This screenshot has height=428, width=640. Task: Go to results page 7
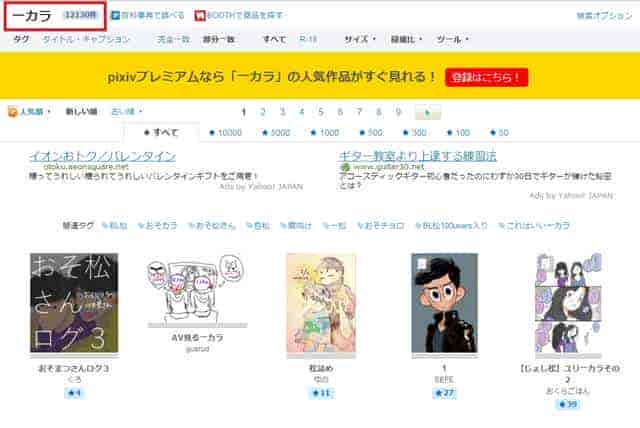pos(359,112)
